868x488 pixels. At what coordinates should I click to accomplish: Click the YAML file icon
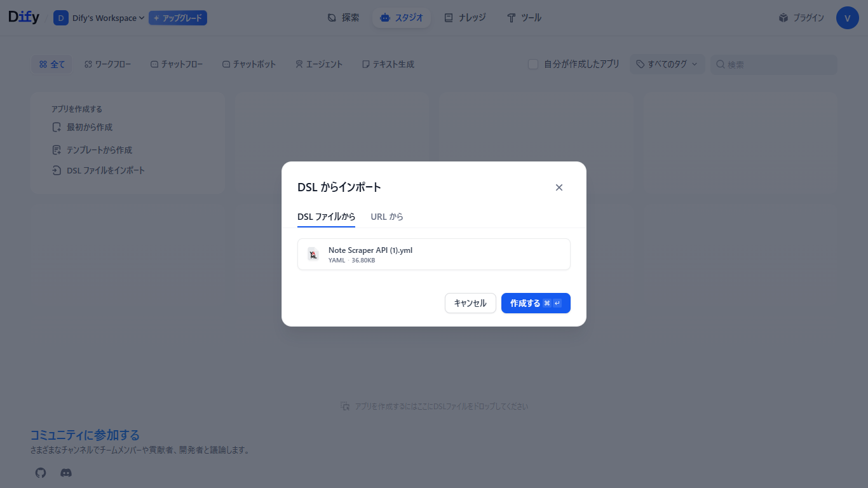(313, 254)
